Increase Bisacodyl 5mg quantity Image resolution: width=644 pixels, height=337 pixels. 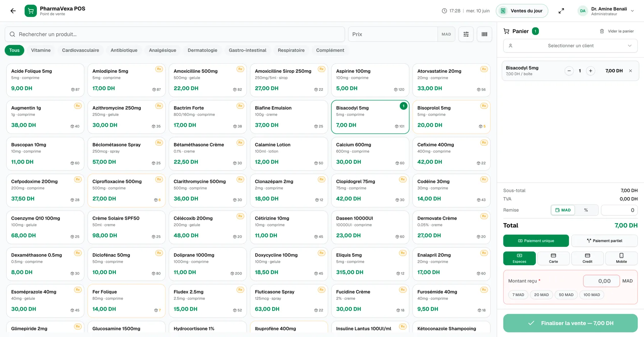click(591, 71)
